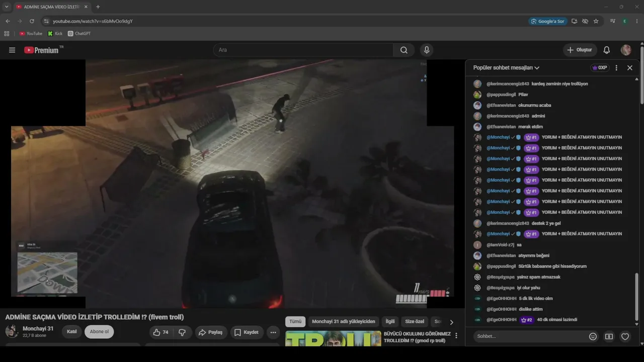Join the channel with Katıl
This screenshot has height=362, width=644.
(x=71, y=332)
